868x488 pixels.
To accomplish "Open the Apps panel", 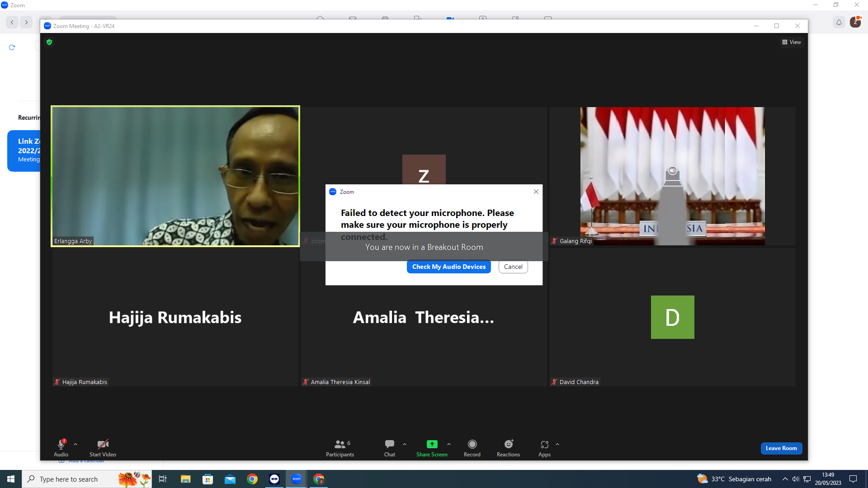I will [544, 448].
